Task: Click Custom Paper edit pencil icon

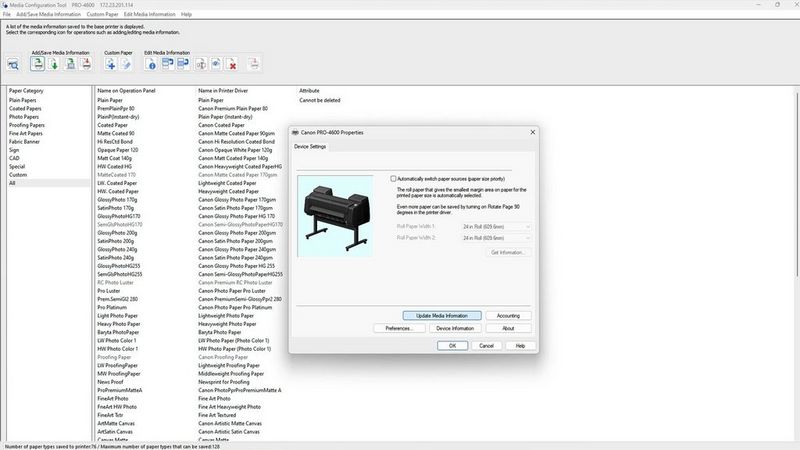Action: point(126,65)
